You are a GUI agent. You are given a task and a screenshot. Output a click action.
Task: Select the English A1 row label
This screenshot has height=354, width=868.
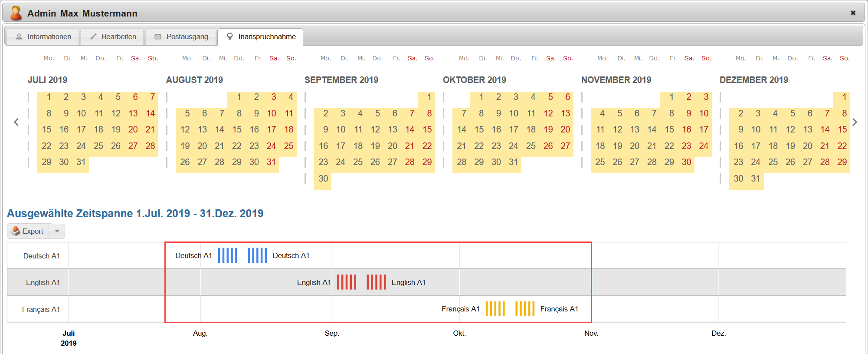tap(43, 282)
